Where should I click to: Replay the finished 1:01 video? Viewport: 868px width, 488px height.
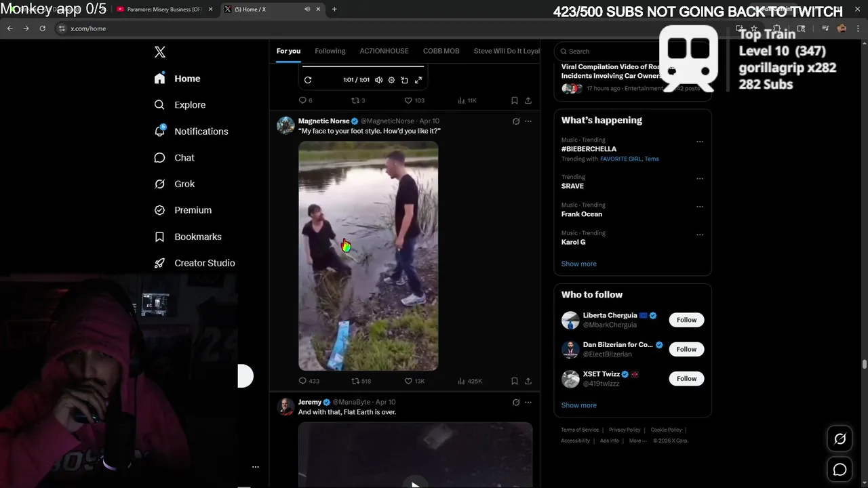point(308,80)
